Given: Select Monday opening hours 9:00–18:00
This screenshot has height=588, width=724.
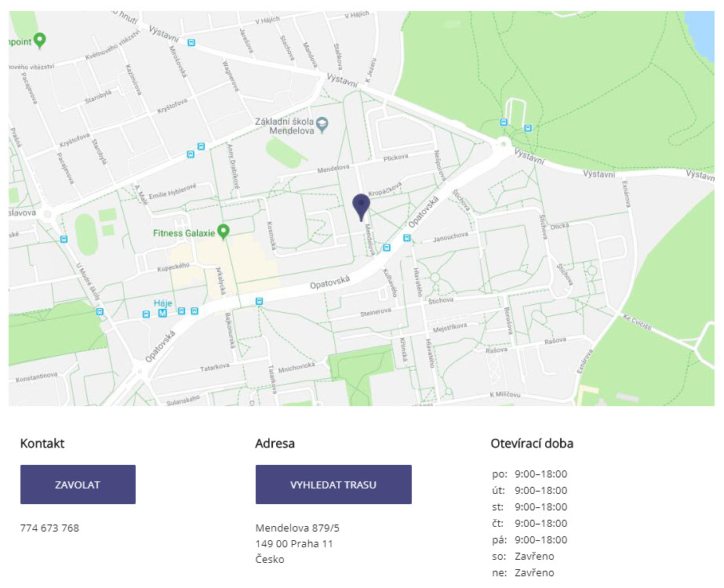Looking at the screenshot, I should coord(540,474).
